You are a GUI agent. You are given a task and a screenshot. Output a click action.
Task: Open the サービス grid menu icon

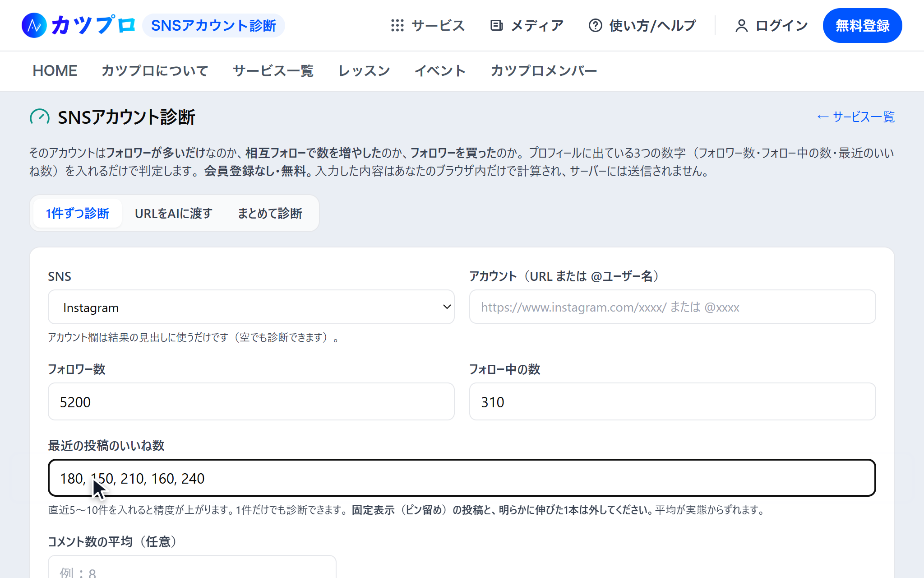pos(397,25)
